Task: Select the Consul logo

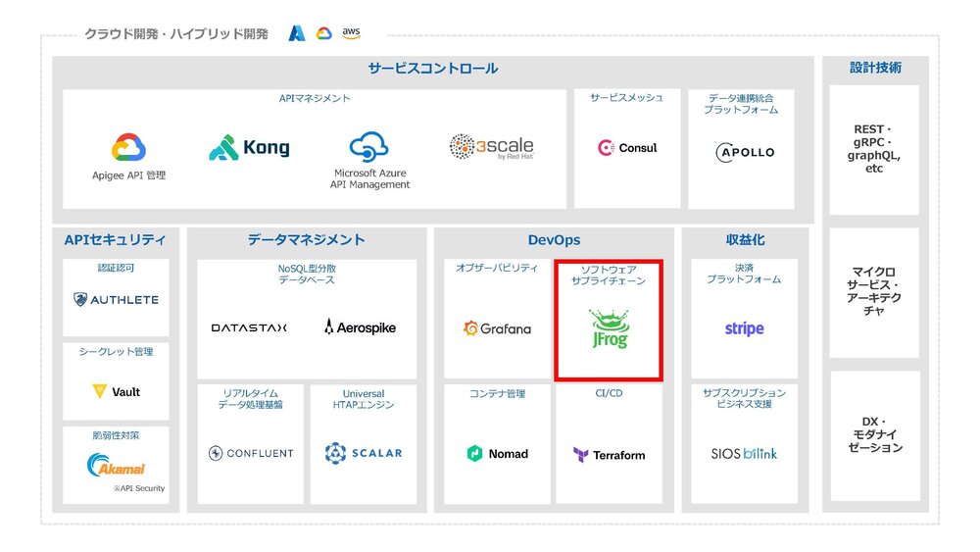Action: tap(627, 147)
